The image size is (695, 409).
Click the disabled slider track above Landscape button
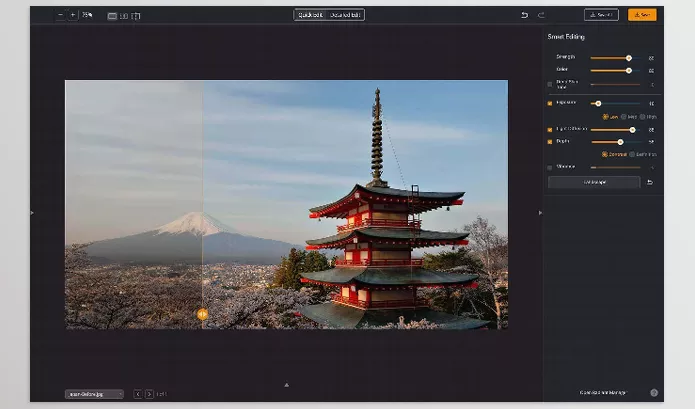tap(616, 167)
